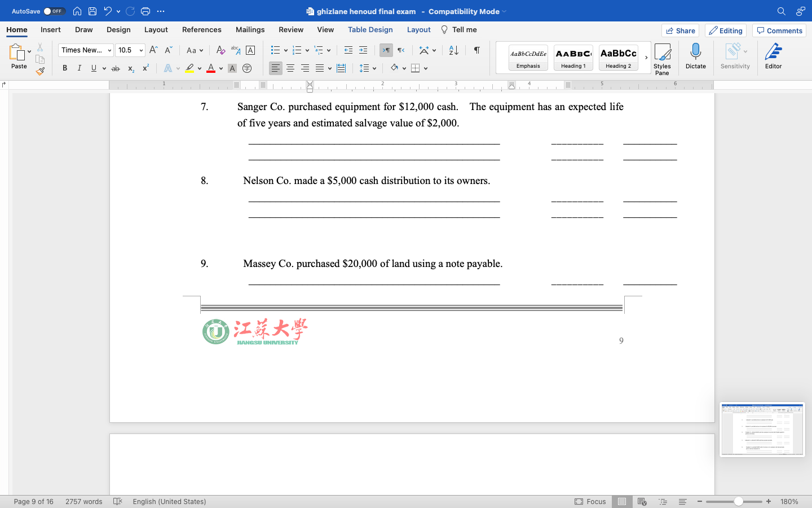Open the Styles Pane
Viewport: 812px width, 508px height.
tap(662, 59)
